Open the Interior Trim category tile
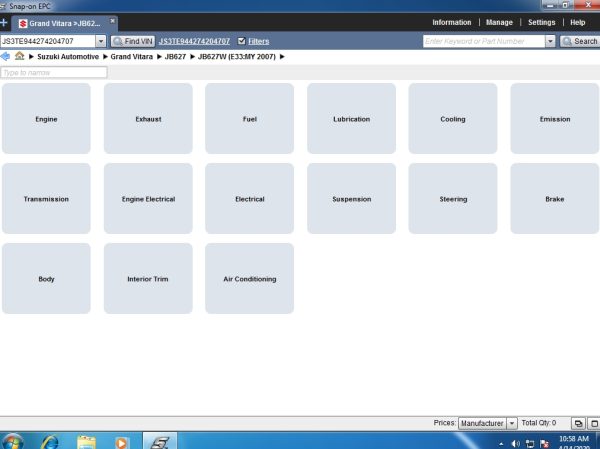Screen dimensions: 600x449 tap(148, 279)
